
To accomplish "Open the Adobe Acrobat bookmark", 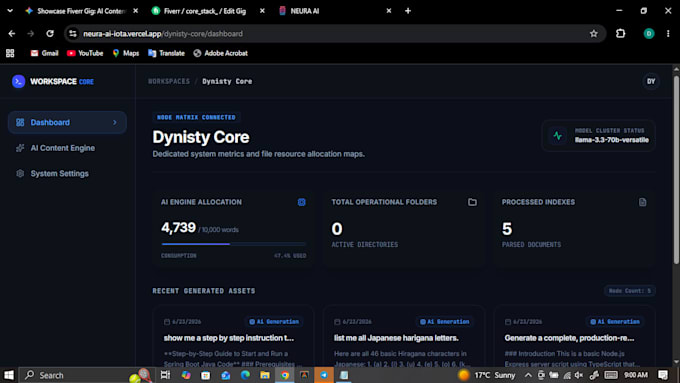I will click(221, 53).
